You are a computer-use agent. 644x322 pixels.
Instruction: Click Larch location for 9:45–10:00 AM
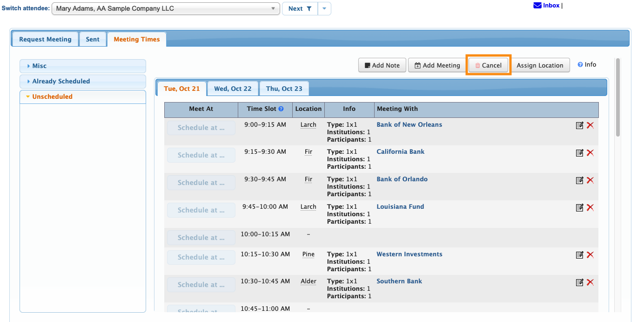click(308, 207)
